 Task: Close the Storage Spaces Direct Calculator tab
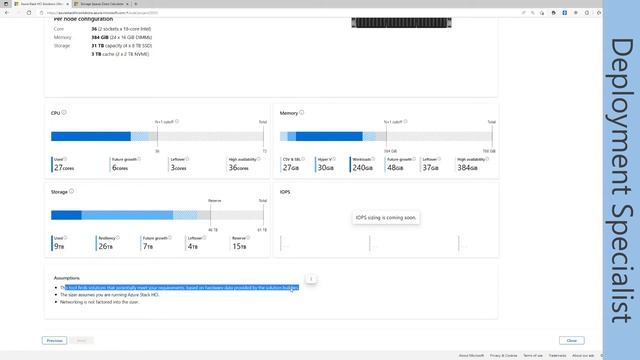(x=127, y=4)
